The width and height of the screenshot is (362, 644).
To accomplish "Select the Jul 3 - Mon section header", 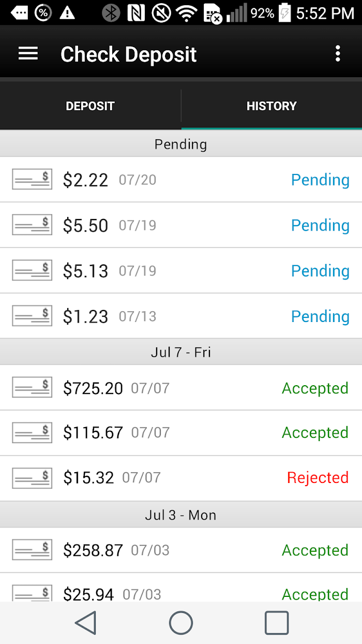I will [181, 515].
